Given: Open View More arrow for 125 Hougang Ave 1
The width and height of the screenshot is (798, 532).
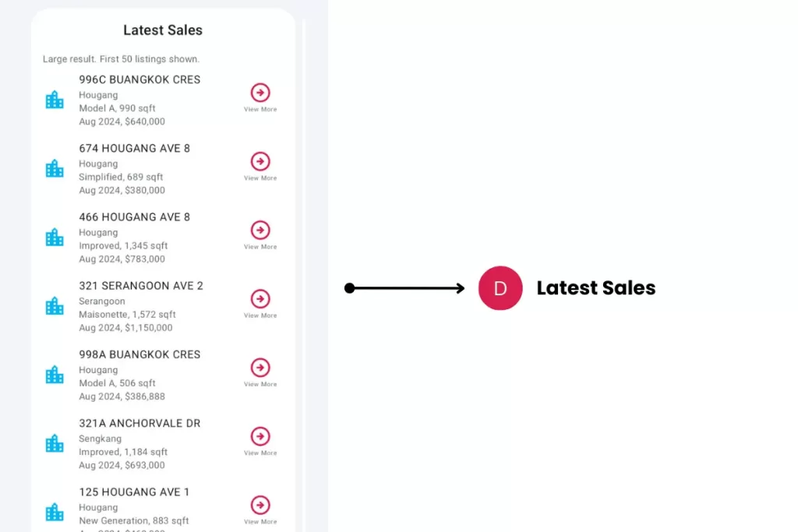Looking at the screenshot, I should tap(260, 505).
